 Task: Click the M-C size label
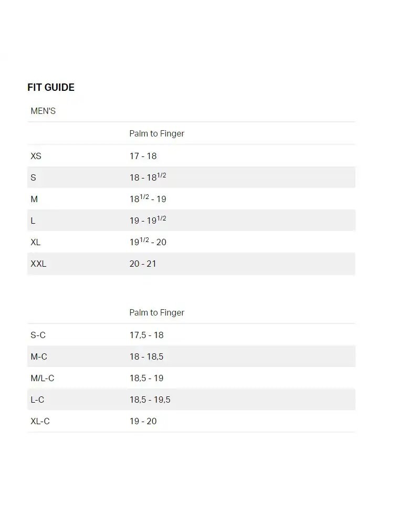(x=39, y=356)
